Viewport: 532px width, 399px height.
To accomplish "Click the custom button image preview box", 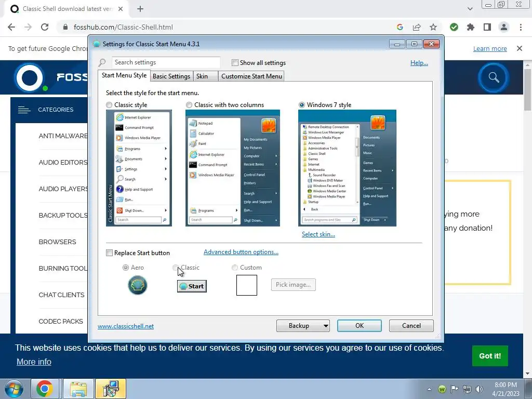I will [x=247, y=285].
